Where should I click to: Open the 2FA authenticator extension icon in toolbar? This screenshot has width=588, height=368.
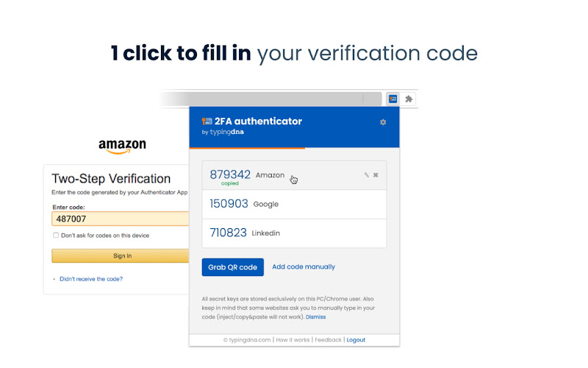[x=392, y=99]
